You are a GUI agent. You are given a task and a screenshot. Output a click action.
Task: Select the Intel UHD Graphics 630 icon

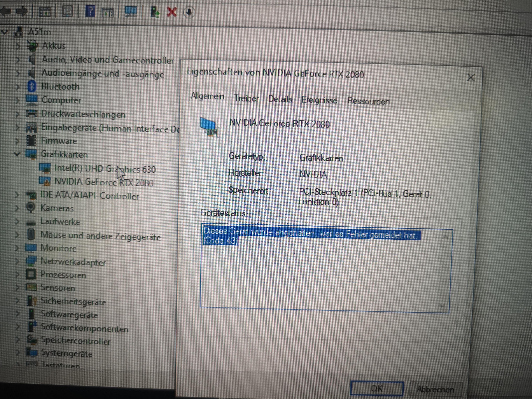click(x=45, y=168)
